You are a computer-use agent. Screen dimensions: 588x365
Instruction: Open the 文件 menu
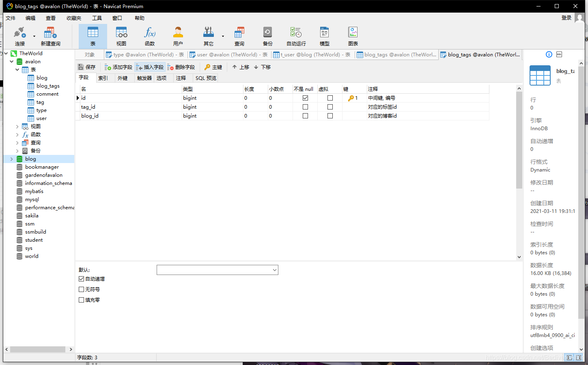[x=11, y=18]
